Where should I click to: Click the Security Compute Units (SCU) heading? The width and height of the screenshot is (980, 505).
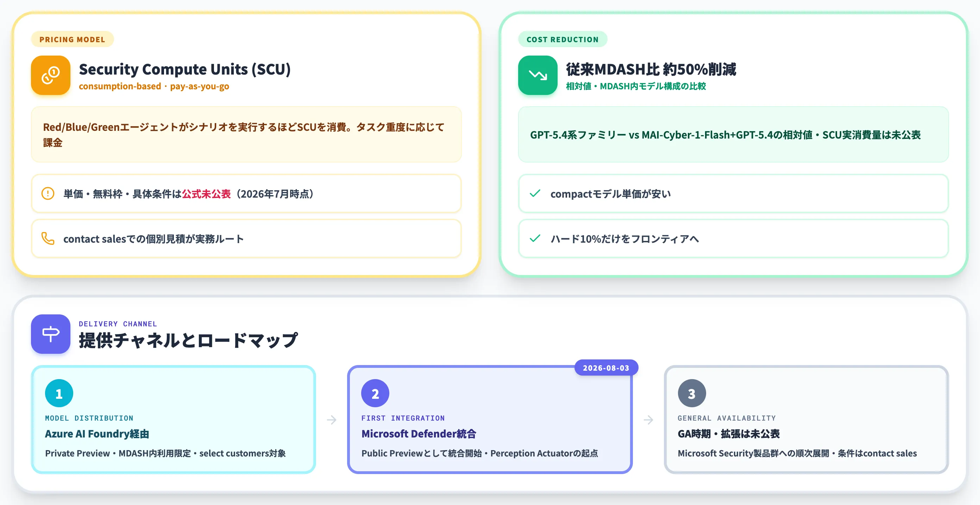coord(185,69)
